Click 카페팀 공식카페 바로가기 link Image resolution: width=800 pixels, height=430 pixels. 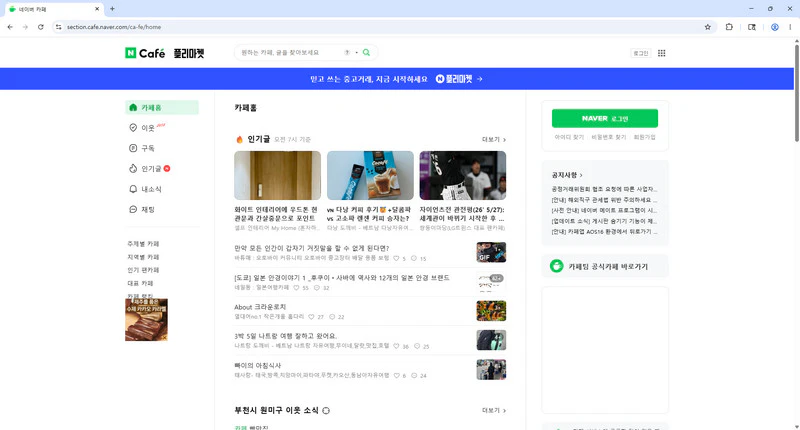pos(605,266)
